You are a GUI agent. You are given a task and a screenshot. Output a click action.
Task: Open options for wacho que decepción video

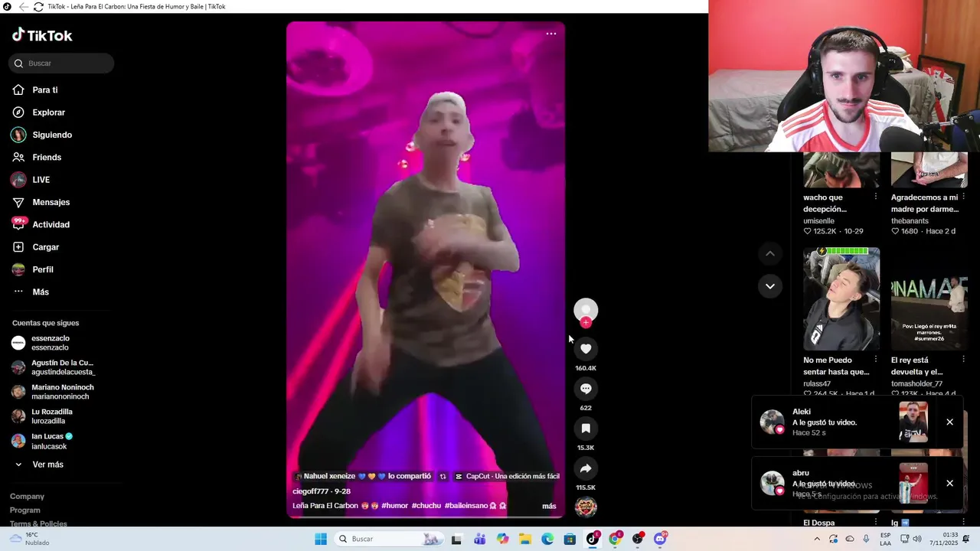pyautogui.click(x=876, y=197)
